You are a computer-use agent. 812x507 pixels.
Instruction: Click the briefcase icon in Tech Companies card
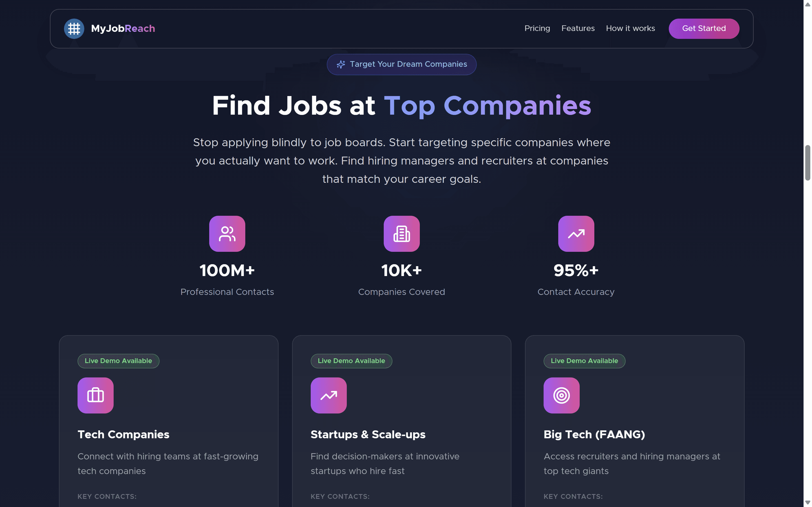[96, 395]
